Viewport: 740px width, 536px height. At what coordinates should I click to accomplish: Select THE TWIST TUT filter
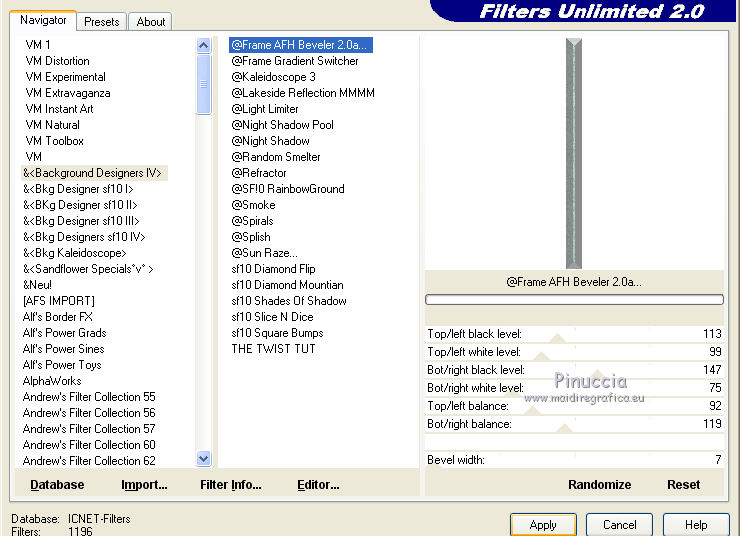pyautogui.click(x=273, y=350)
